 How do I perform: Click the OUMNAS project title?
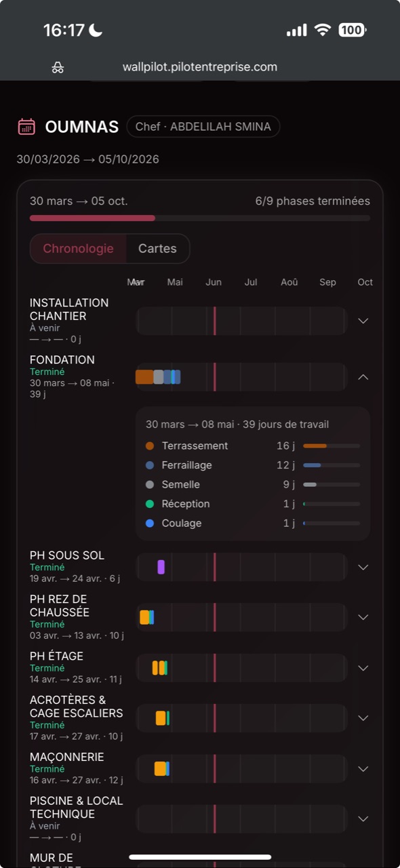(x=82, y=127)
